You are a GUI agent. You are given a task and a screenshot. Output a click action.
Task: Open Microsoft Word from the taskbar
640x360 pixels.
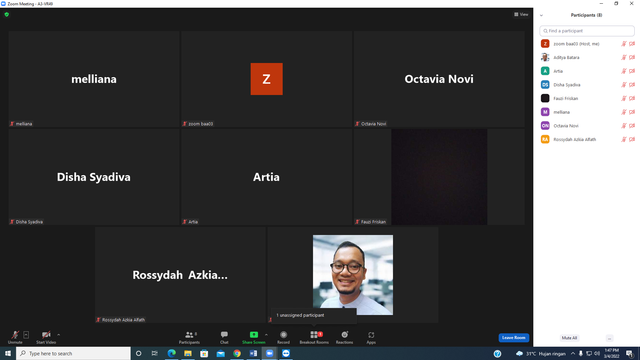pyautogui.click(x=253, y=353)
